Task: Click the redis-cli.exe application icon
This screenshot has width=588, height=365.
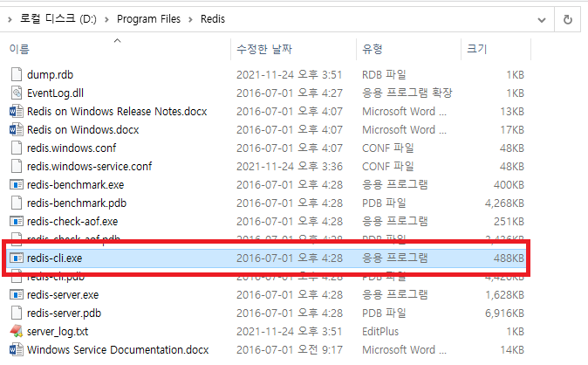Action: tap(16, 258)
